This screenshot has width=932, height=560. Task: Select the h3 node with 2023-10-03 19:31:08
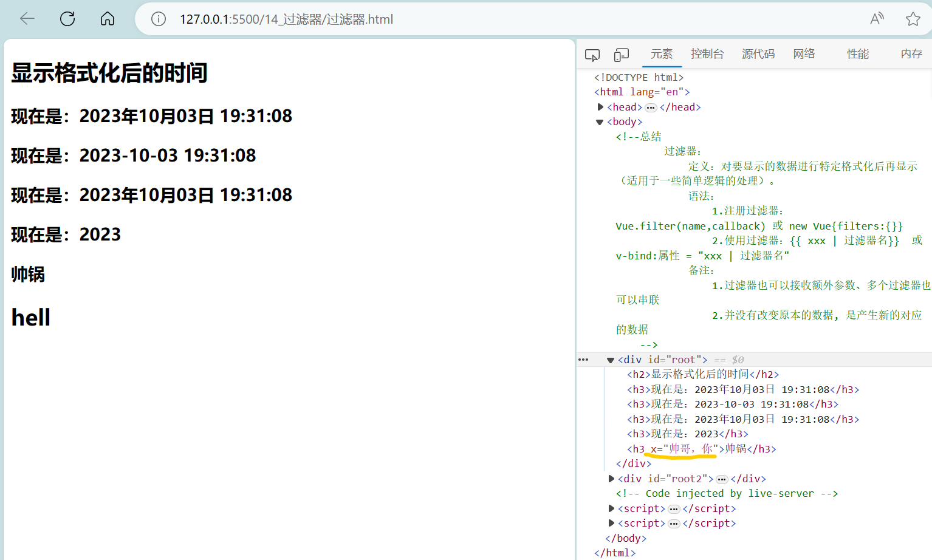click(x=732, y=404)
